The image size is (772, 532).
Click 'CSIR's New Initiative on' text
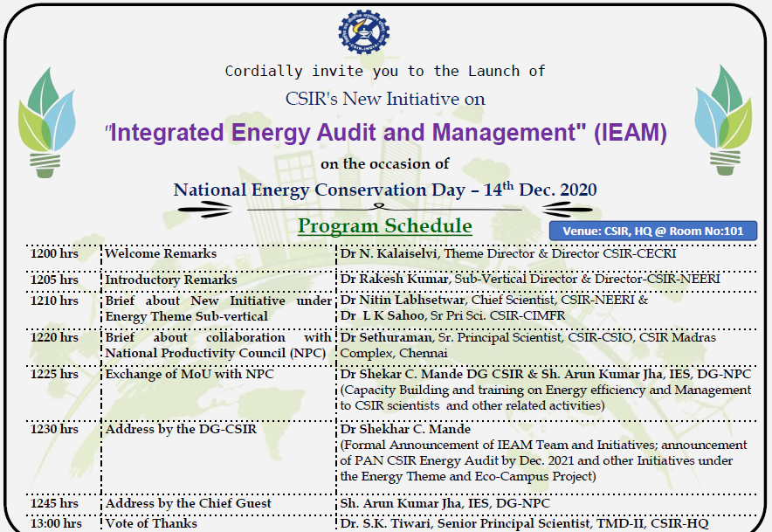(385, 99)
